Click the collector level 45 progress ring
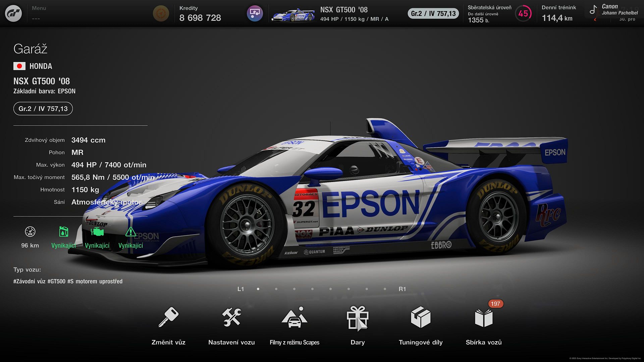This screenshot has width=644, height=362. (523, 14)
